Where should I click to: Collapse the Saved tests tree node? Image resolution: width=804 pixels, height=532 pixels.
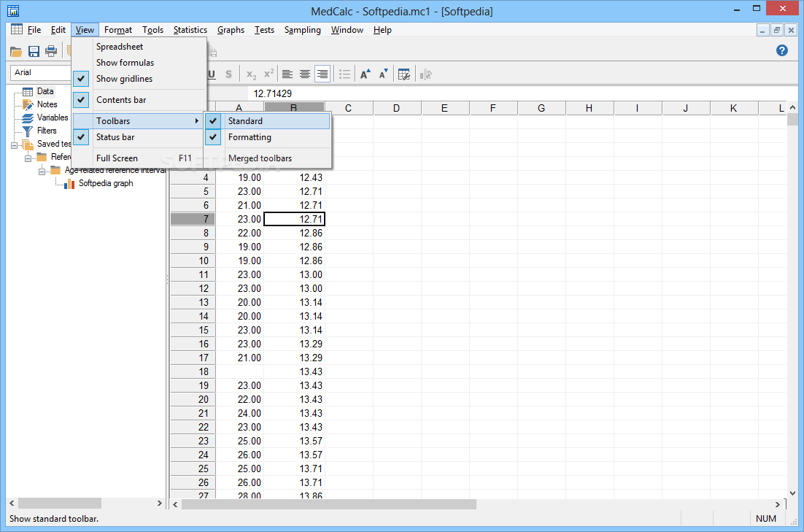[15, 145]
